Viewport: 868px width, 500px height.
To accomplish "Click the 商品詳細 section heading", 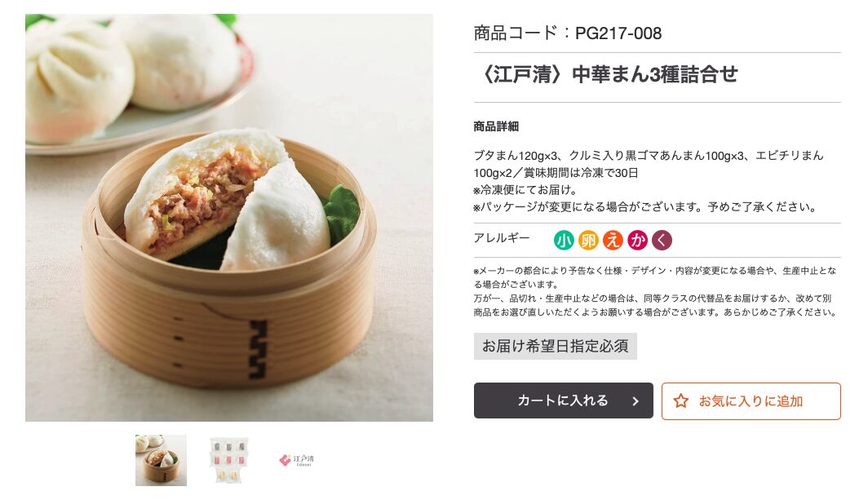I will (x=496, y=126).
